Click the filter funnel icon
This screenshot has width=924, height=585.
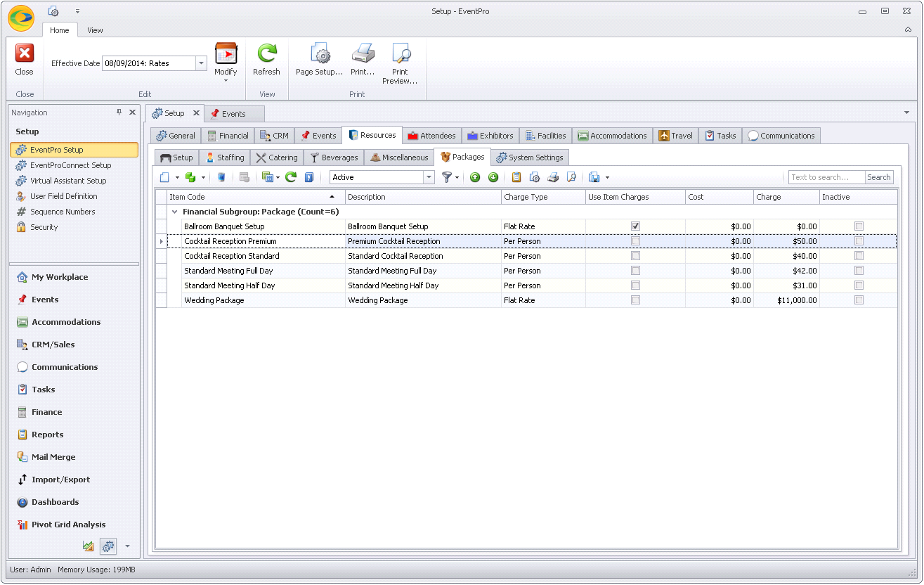click(x=446, y=177)
